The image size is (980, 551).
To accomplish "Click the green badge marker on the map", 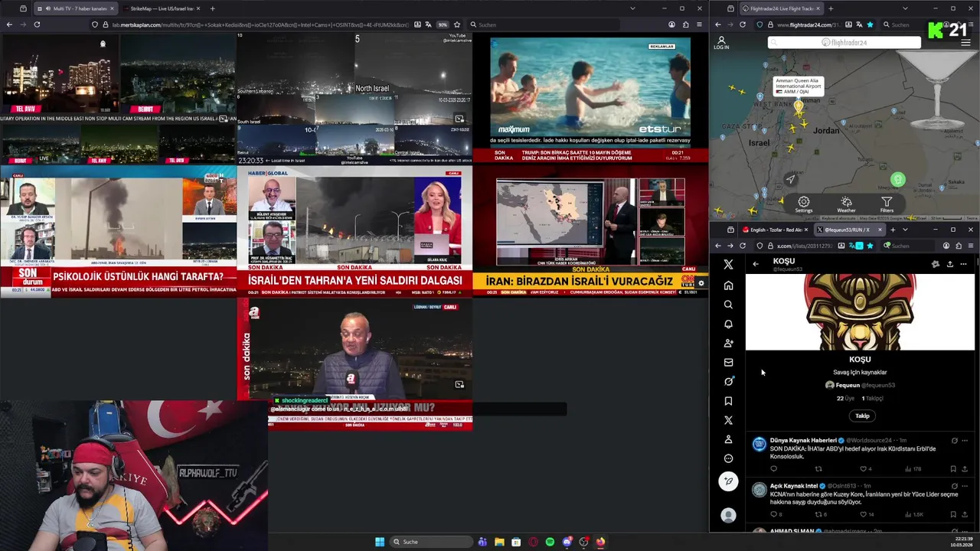I will click(898, 180).
